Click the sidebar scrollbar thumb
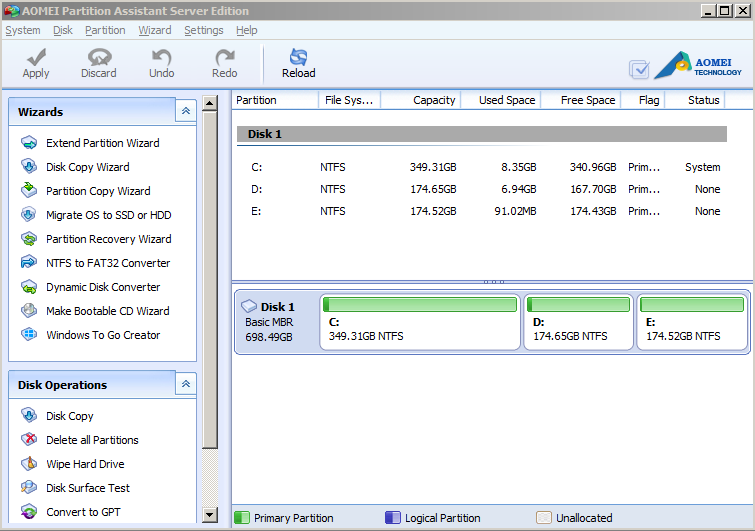The height and width of the screenshot is (531, 755). pyautogui.click(x=209, y=279)
